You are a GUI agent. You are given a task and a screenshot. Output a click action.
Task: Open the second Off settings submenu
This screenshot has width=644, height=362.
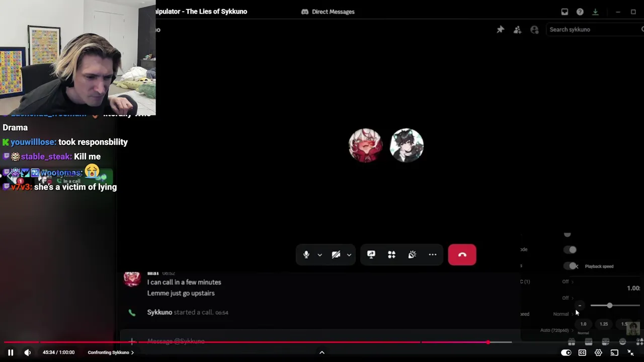568,298
